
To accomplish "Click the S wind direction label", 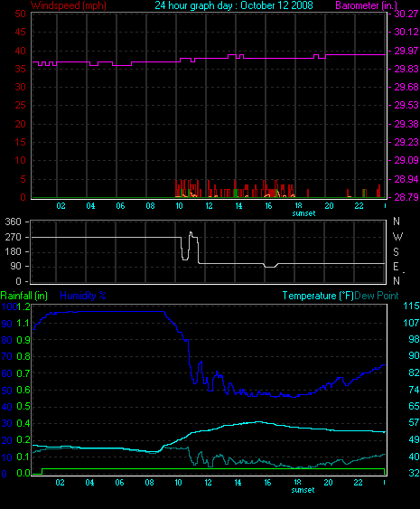I will (x=396, y=252).
